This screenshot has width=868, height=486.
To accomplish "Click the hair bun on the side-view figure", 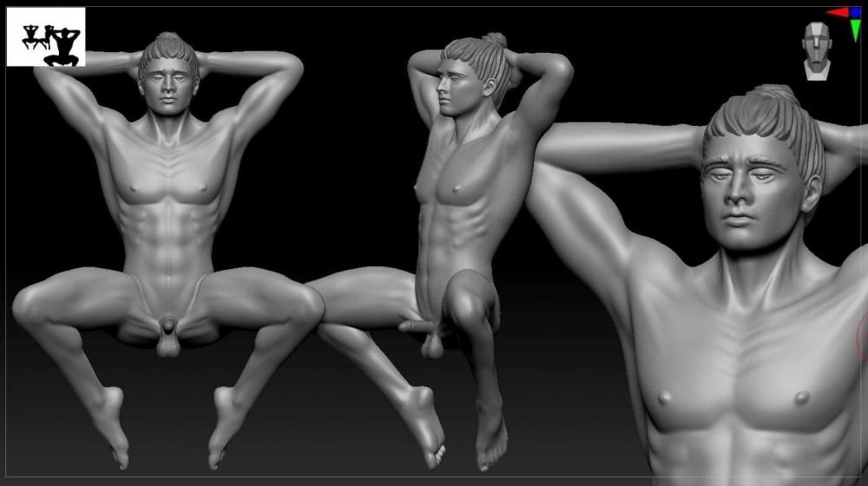I will (x=496, y=39).
